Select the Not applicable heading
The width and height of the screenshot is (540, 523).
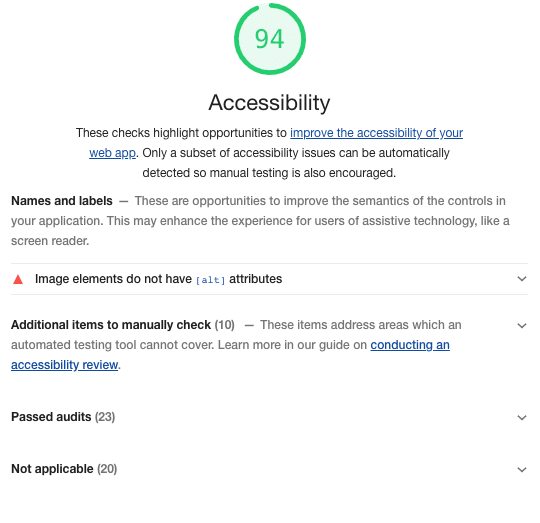point(52,469)
